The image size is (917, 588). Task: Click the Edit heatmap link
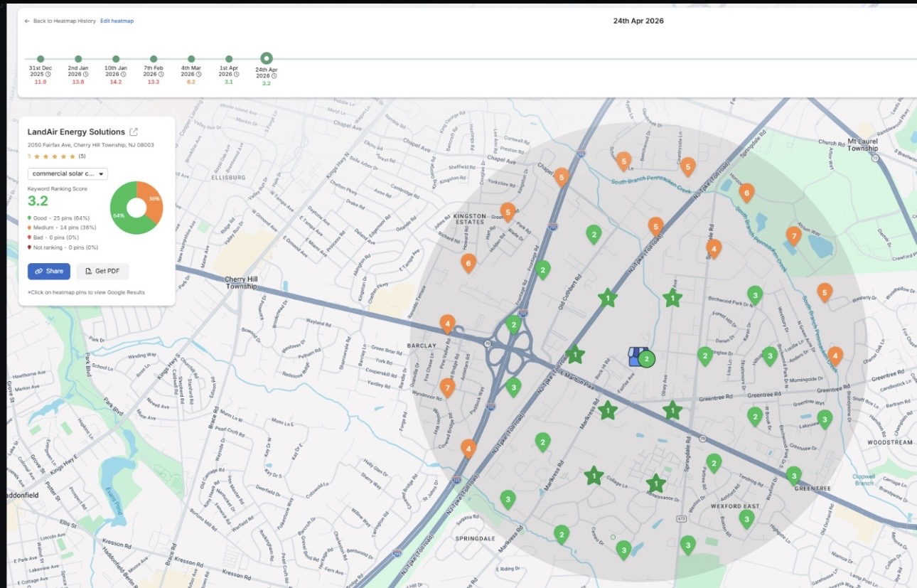click(117, 21)
